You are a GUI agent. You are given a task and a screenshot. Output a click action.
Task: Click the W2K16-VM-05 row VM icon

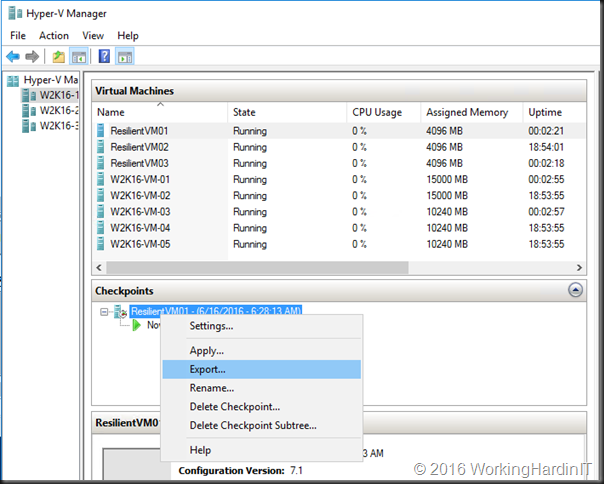click(101, 244)
